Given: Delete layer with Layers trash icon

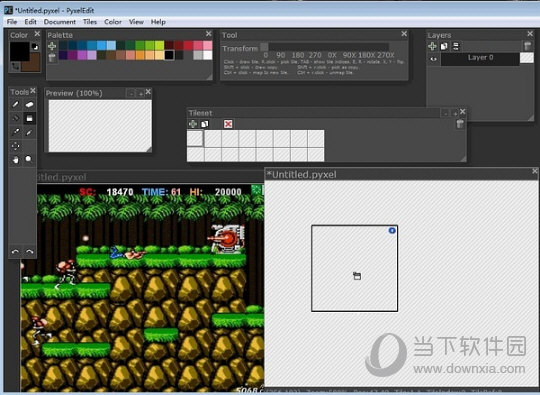Looking at the screenshot, I should click(x=527, y=46).
